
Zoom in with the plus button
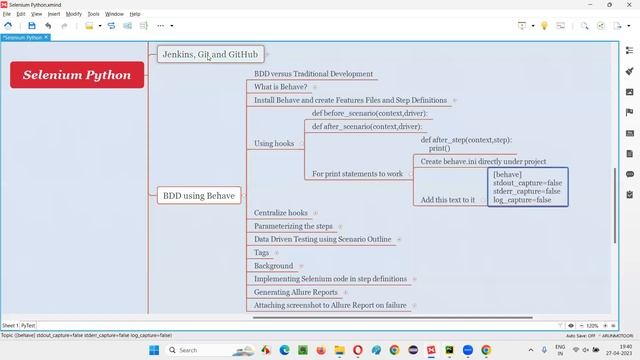[605, 326]
